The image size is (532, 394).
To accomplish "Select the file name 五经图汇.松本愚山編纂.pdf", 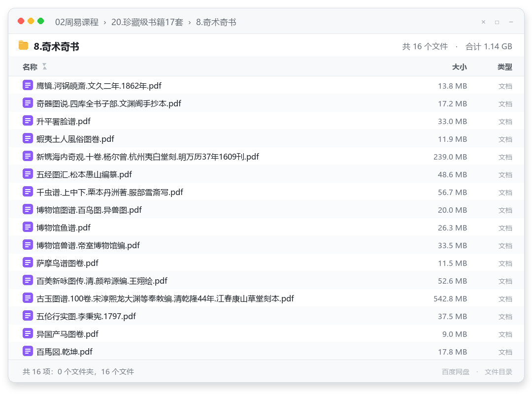I will pyautogui.click(x=84, y=174).
